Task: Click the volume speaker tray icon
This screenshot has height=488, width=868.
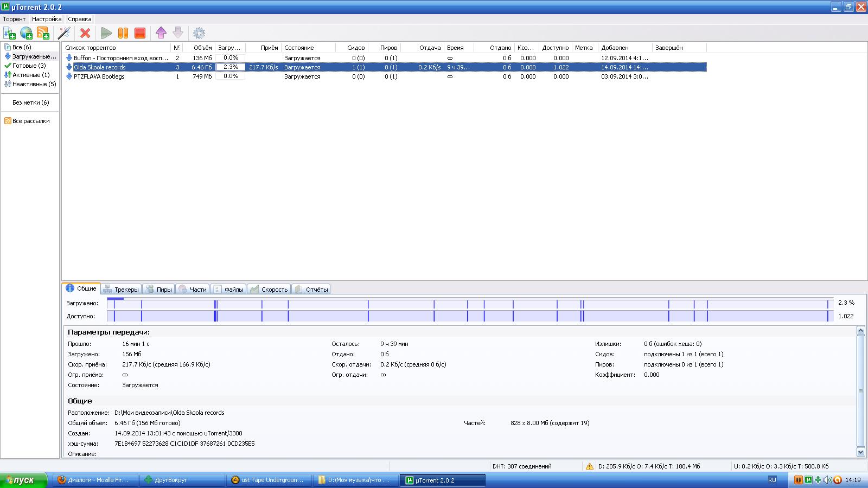Action: pyautogui.click(x=828, y=480)
